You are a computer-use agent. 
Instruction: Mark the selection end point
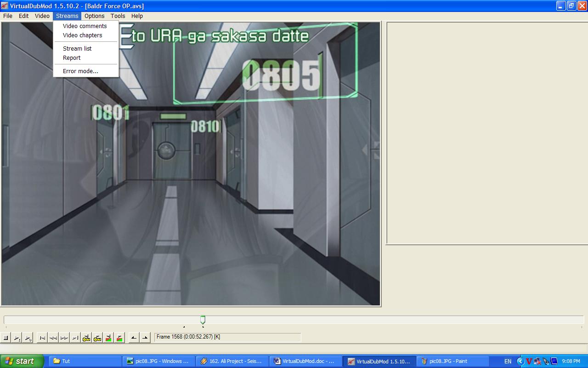pyautogui.click(x=145, y=338)
